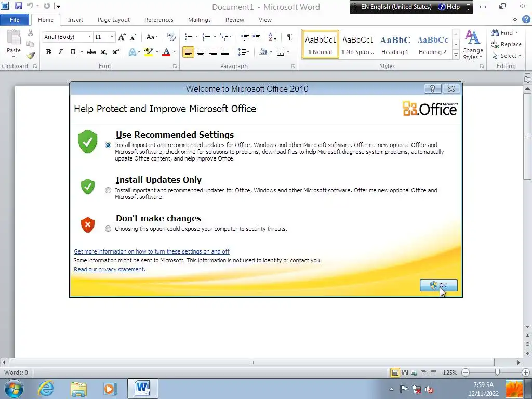Click Replace in the Editing group
Viewport: 532px width, 399px height.
[506, 44]
